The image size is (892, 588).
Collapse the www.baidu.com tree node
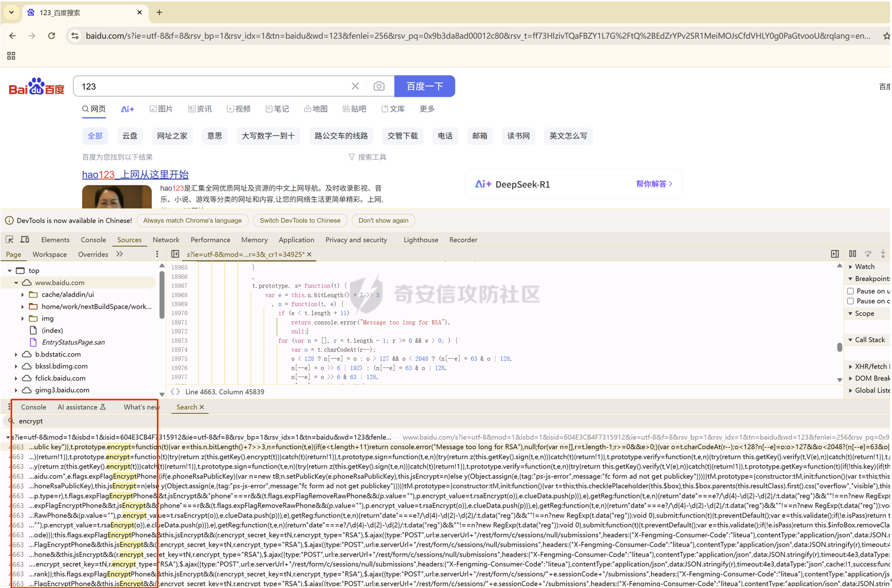pyautogui.click(x=16, y=283)
